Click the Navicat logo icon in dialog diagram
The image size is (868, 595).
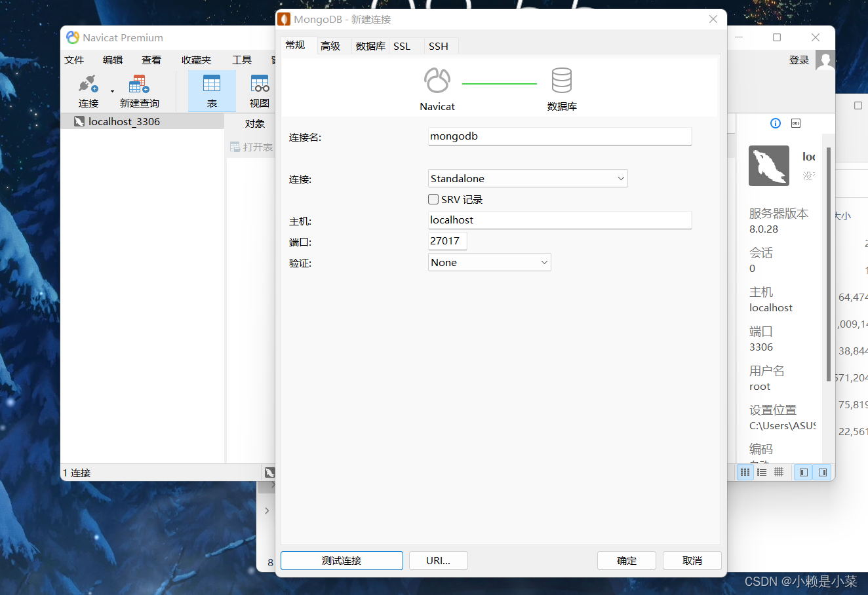[x=437, y=81]
